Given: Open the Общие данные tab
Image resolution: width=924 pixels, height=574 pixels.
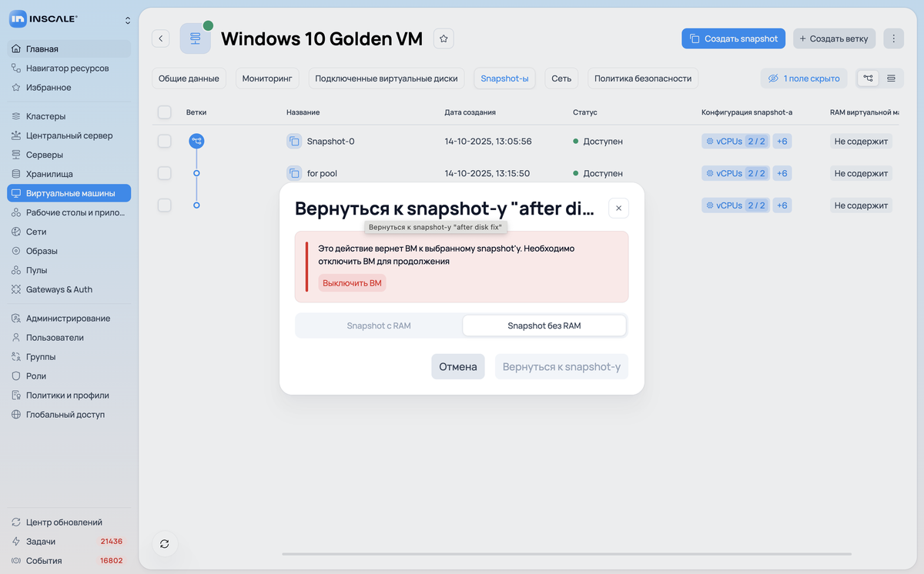Looking at the screenshot, I should point(189,78).
